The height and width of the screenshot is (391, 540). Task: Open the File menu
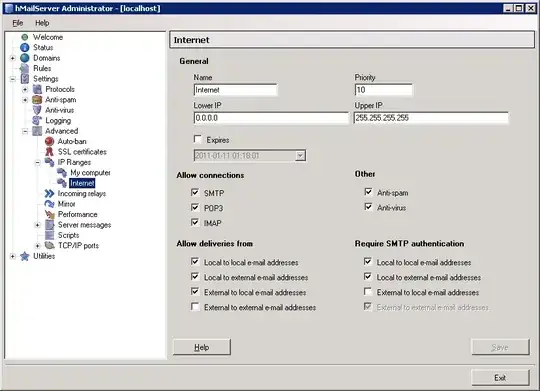coord(18,23)
